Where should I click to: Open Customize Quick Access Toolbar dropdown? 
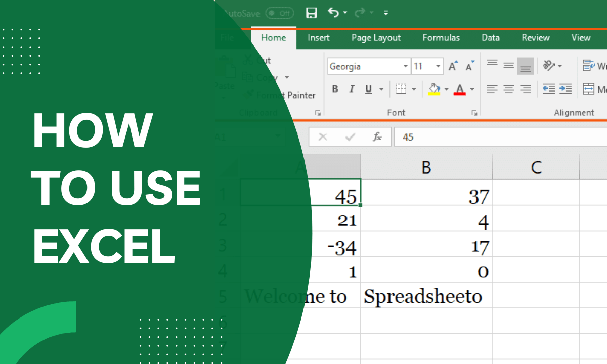pyautogui.click(x=386, y=13)
